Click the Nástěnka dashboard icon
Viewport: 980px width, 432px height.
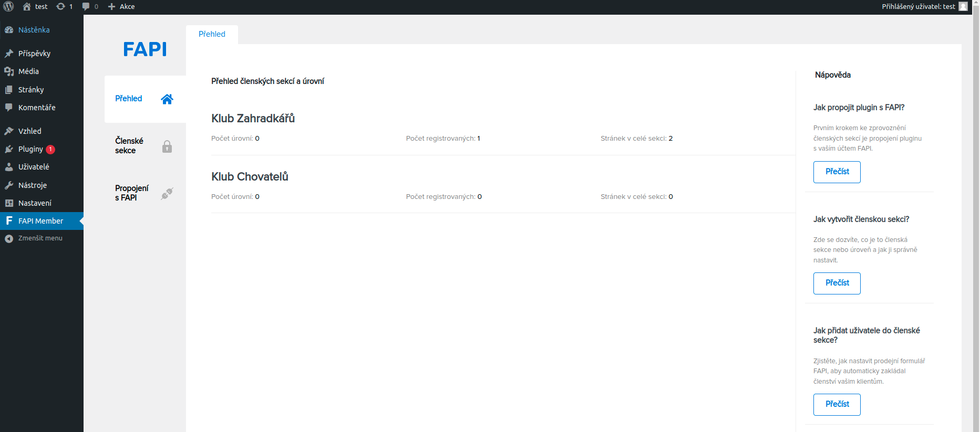point(9,30)
